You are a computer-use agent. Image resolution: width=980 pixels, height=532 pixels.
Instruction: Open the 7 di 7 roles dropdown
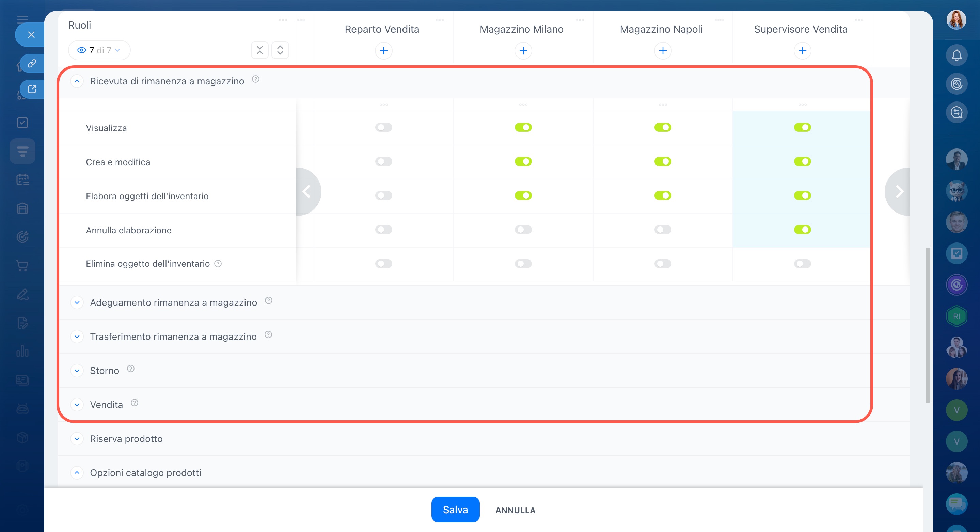click(99, 50)
